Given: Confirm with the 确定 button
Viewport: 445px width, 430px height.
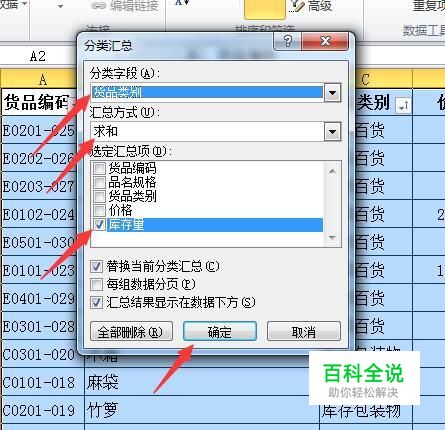Looking at the screenshot, I should (220, 331).
